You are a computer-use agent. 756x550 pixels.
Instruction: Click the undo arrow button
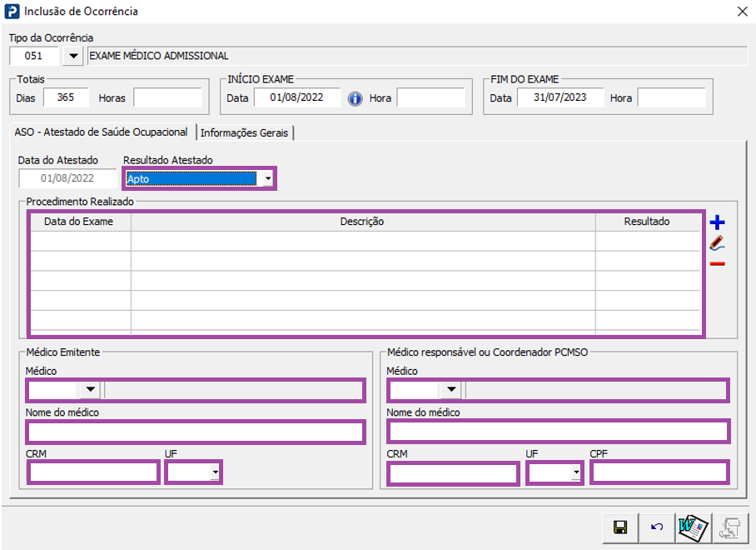point(657,527)
